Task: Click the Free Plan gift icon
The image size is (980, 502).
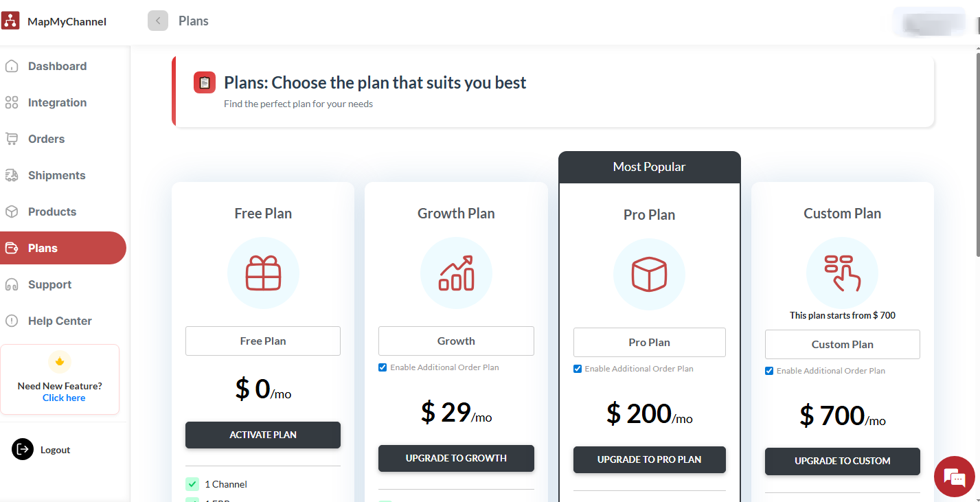Action: click(263, 273)
